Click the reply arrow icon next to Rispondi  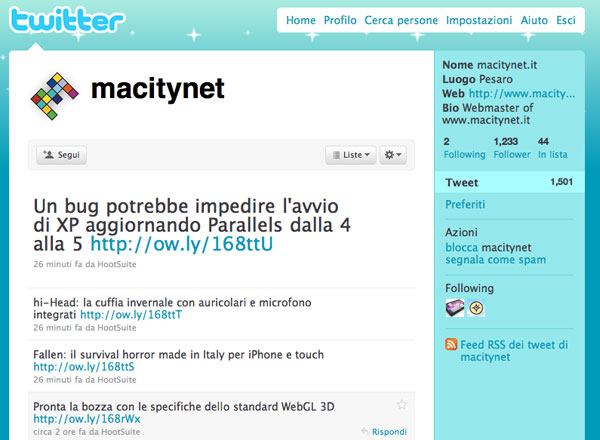[365, 432]
